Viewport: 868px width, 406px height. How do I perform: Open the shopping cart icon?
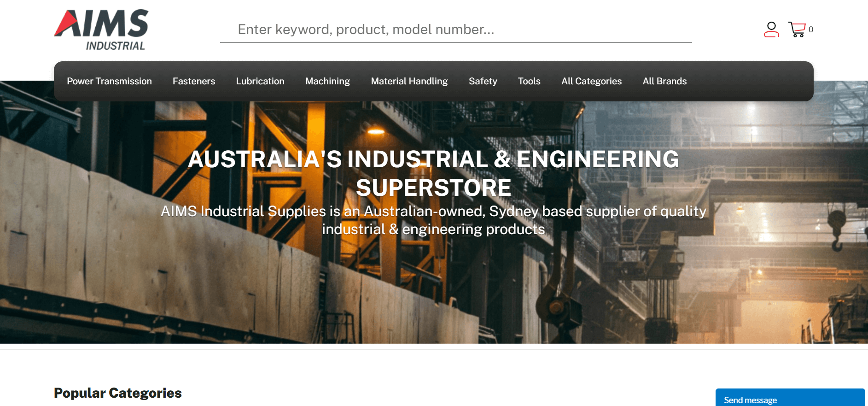click(797, 29)
